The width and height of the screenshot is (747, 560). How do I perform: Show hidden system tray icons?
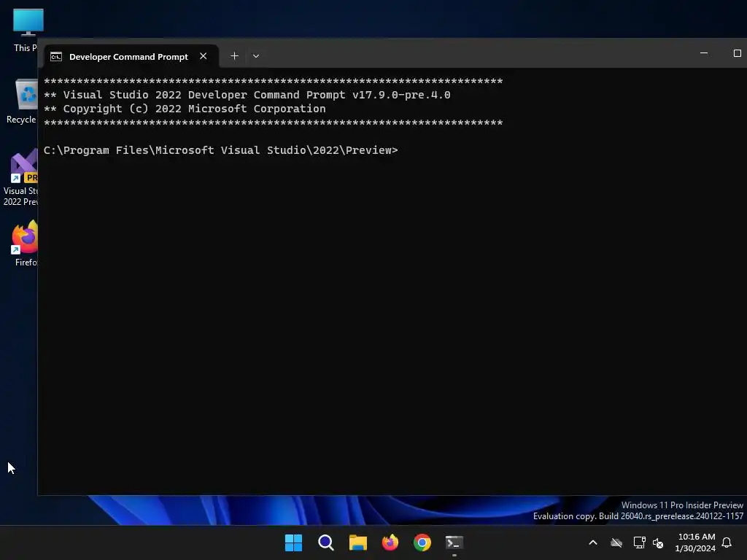pos(593,542)
